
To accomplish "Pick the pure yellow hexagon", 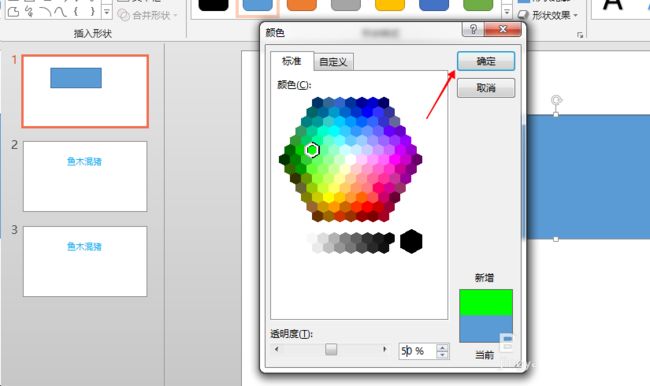I will point(329,197).
